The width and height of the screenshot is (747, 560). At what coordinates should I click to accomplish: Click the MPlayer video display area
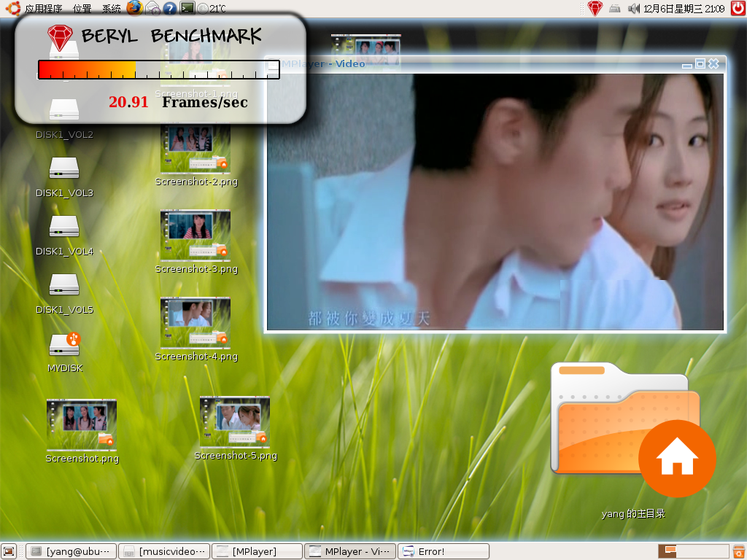[495, 201]
